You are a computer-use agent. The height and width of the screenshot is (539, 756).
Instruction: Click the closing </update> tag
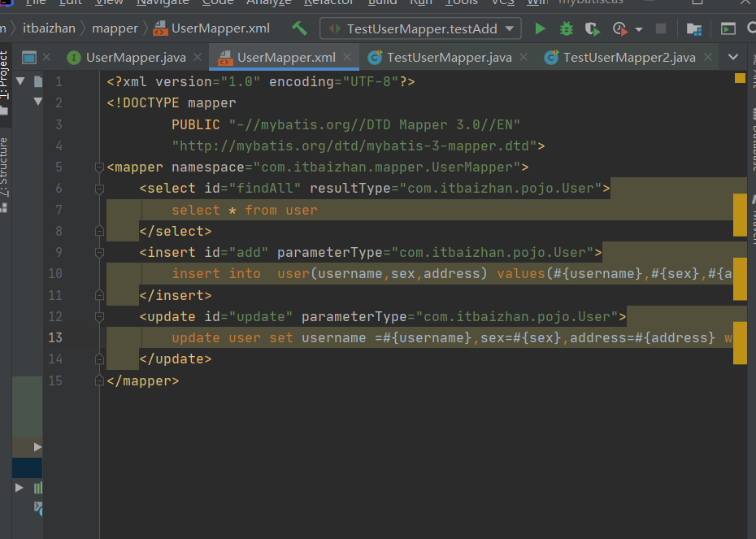point(176,359)
